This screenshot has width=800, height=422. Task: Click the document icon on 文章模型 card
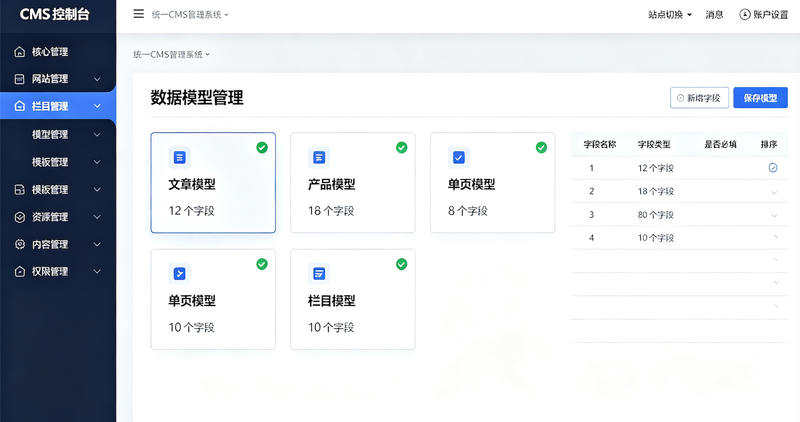(179, 157)
